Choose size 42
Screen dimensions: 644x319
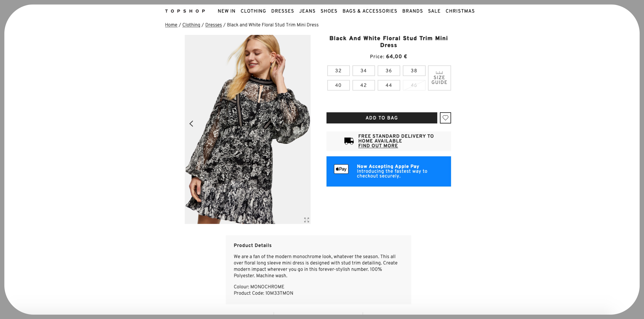pos(363,85)
